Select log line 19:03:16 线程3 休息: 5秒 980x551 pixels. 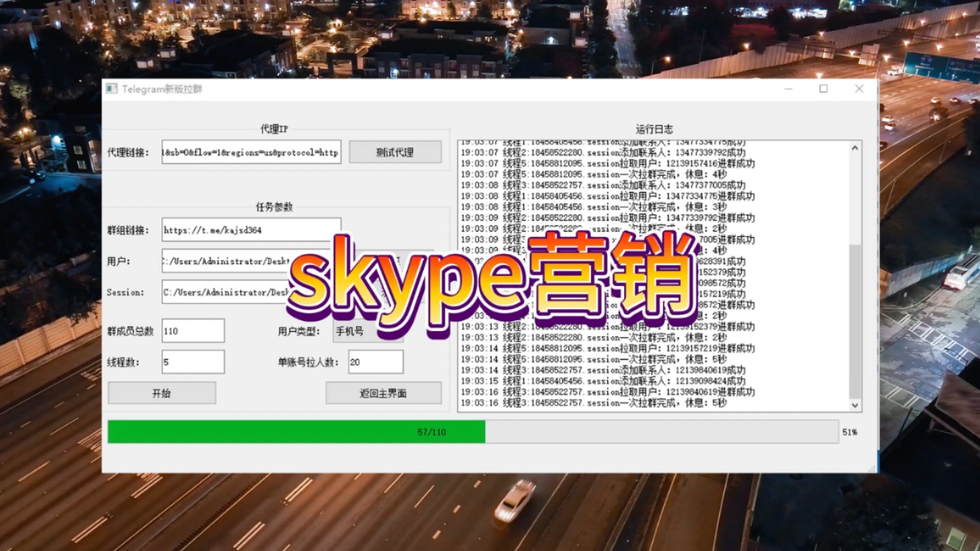[594, 403]
